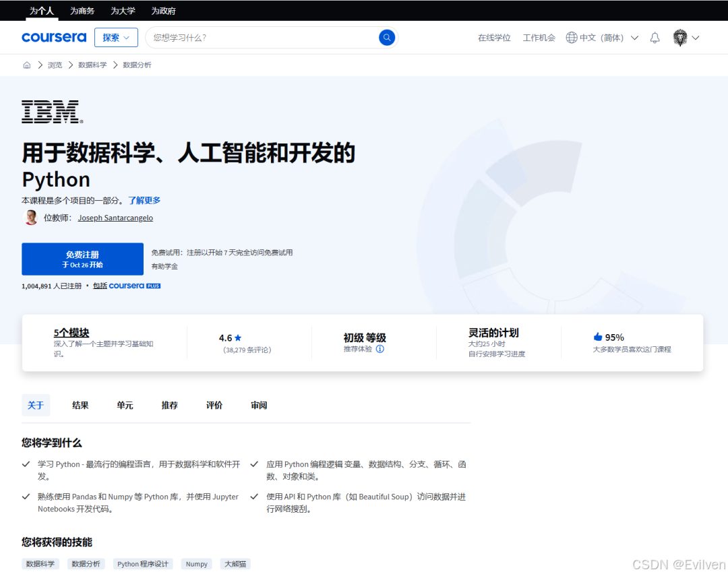The width and height of the screenshot is (728, 576).
Task: Expand the chevron beside the user avatar
Action: point(696,38)
